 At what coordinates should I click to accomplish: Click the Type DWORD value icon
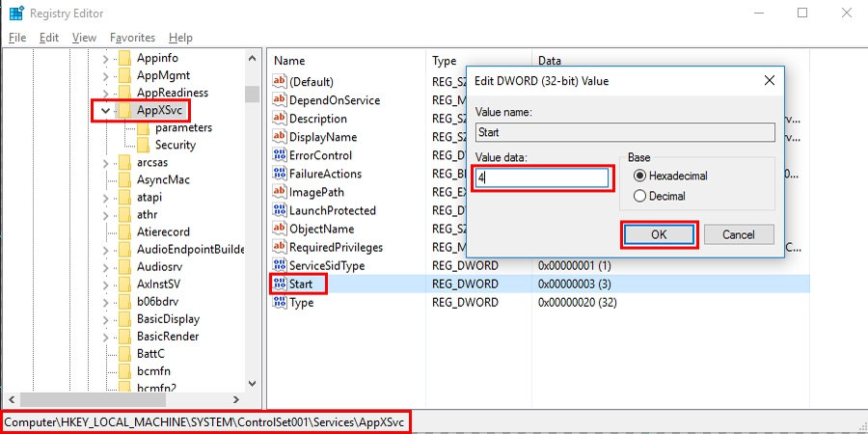click(280, 302)
